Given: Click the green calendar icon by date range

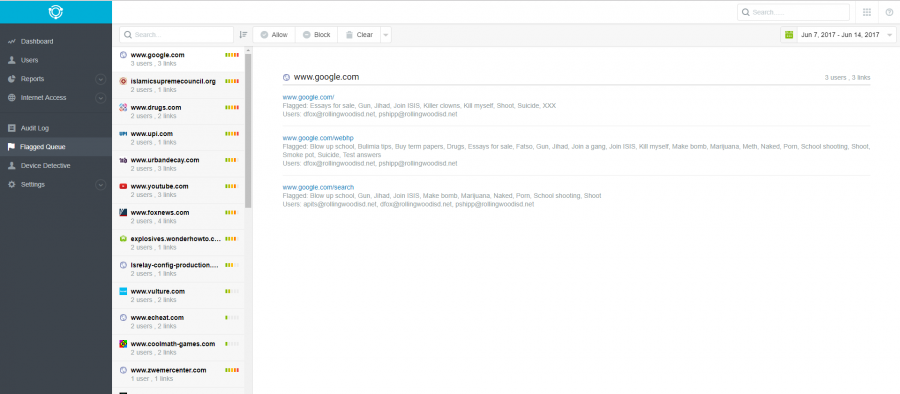Looking at the screenshot, I should [788, 34].
